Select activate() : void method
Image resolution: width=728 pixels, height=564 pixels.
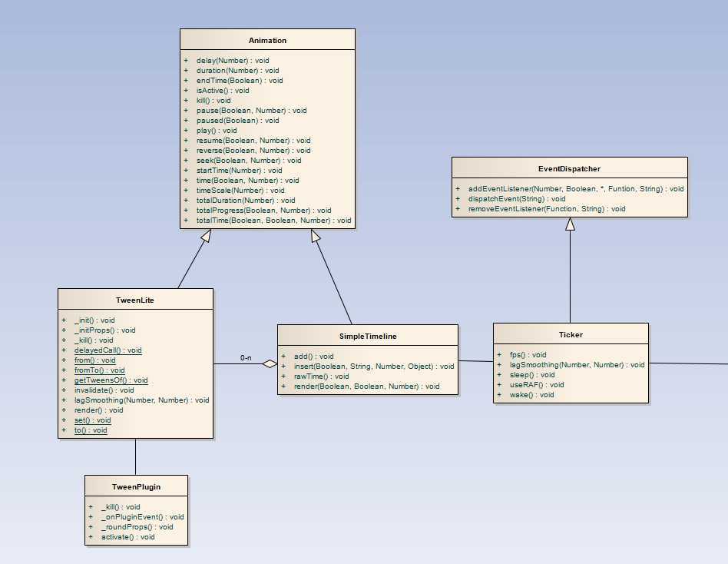coord(128,537)
